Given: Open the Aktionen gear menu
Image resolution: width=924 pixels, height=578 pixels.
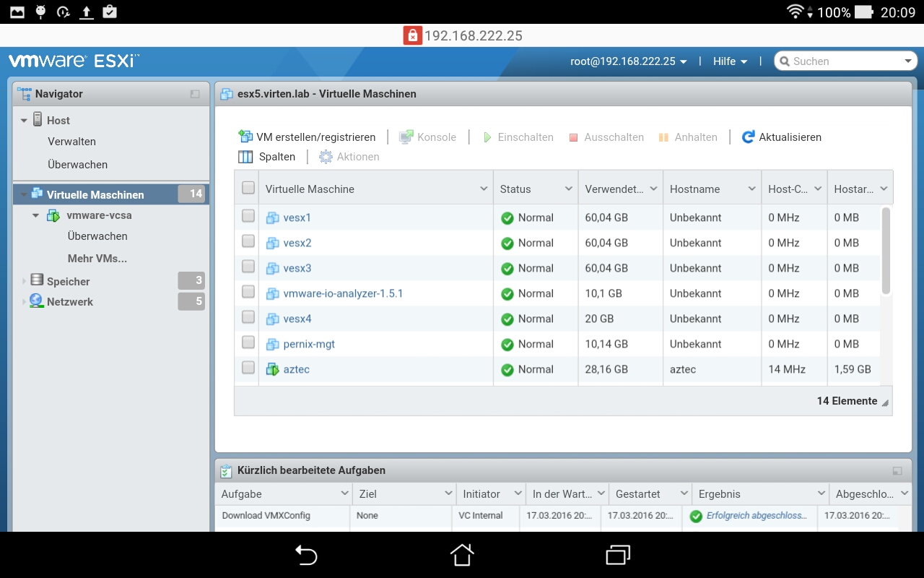Looking at the screenshot, I should (349, 156).
